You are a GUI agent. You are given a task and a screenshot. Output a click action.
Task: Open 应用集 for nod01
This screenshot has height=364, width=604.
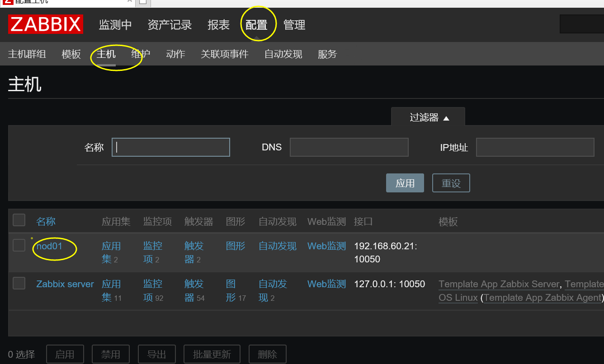click(111, 252)
